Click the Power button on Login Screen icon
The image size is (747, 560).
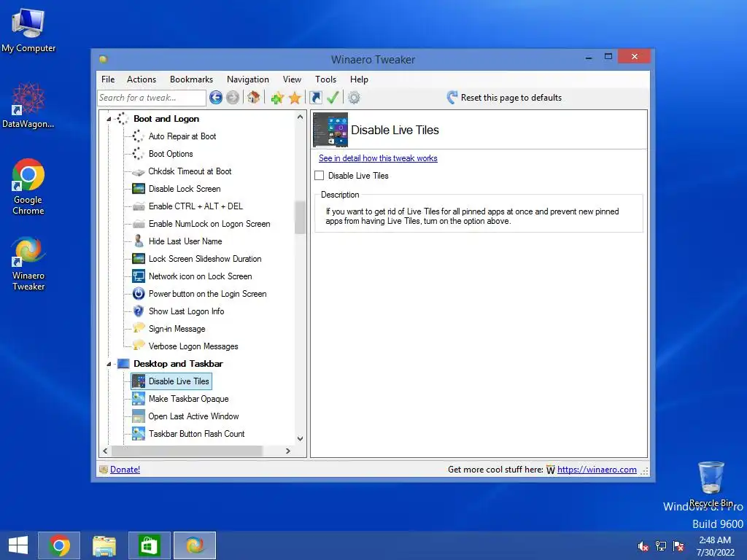click(138, 294)
